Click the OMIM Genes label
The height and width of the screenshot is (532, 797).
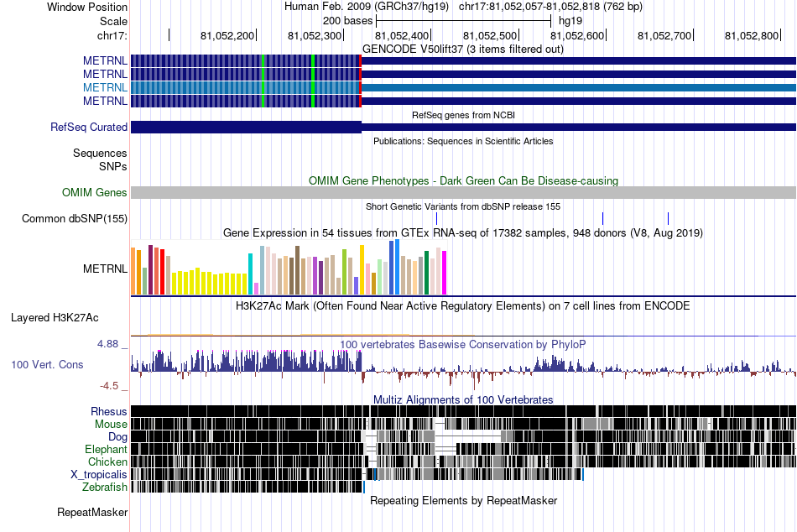pyautogui.click(x=95, y=192)
